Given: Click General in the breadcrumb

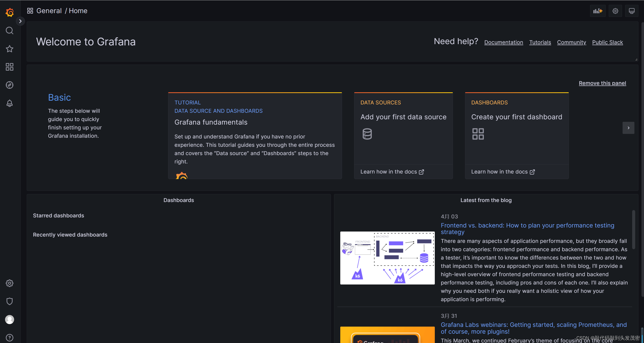Looking at the screenshot, I should [49, 11].
